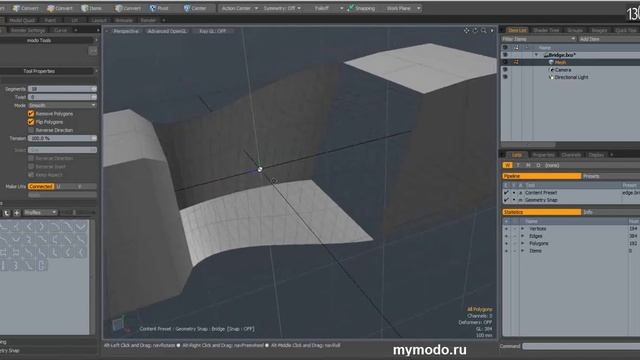Switch to the Groups tab
Screen dimensions: 640x360
575,30
